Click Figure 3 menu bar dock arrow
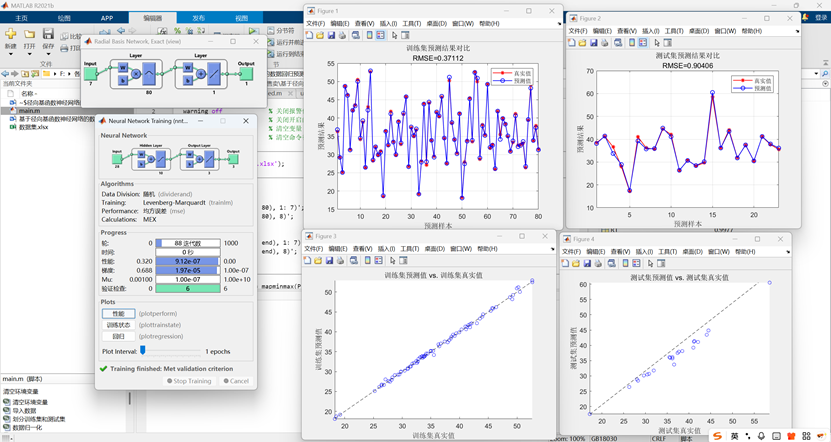Screen dimensions: 831x442 point(552,249)
